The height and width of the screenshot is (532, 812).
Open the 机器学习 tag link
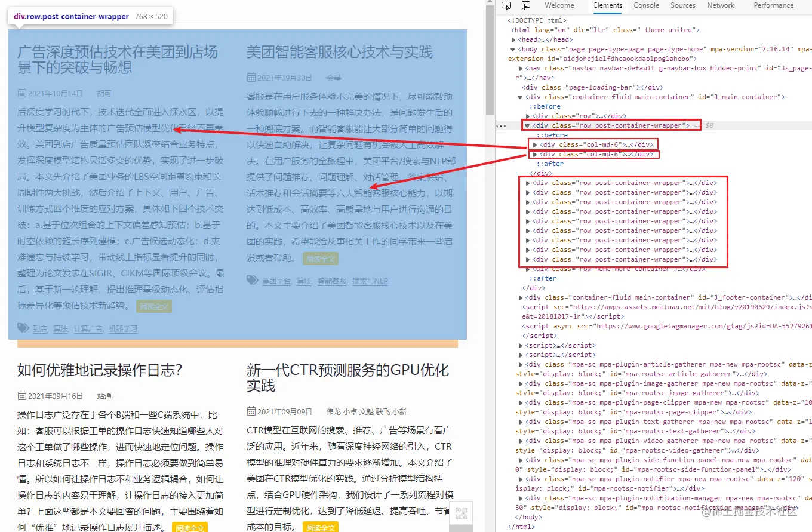point(123,328)
